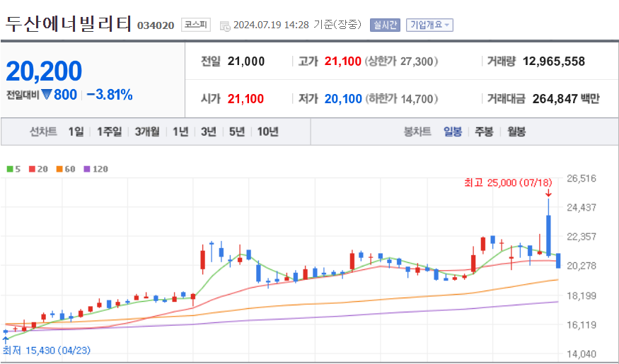
Task: Click the 코스피 market badge
Action: click(196, 25)
